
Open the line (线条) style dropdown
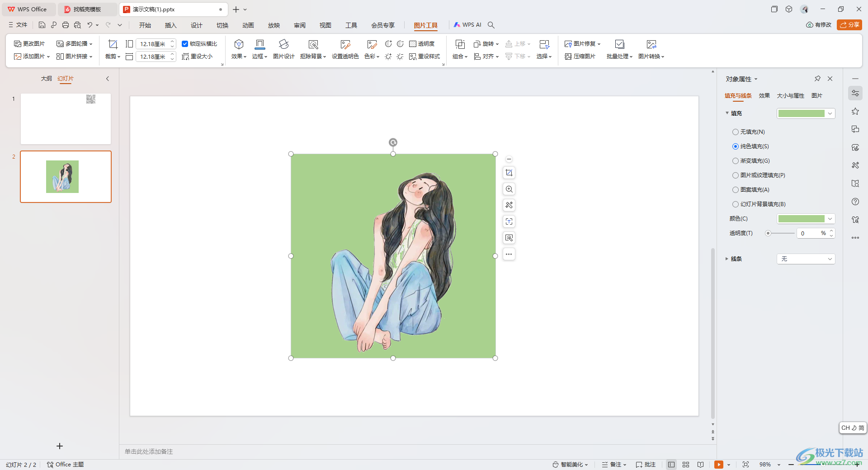point(806,259)
